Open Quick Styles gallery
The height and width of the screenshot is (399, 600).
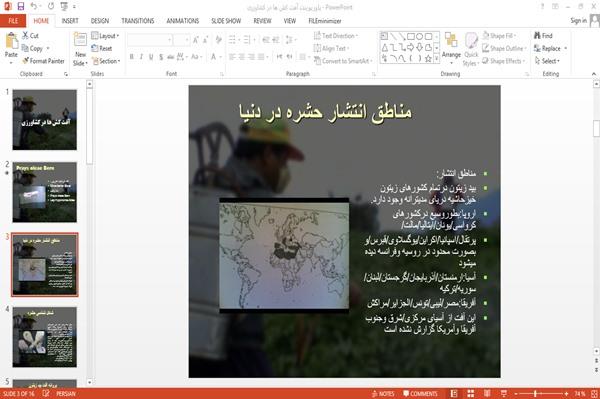471,50
